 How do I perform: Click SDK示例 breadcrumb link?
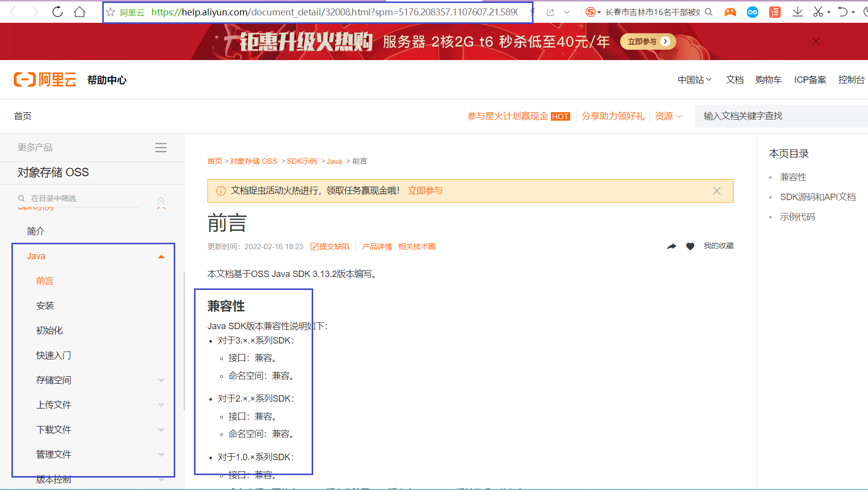click(x=302, y=161)
